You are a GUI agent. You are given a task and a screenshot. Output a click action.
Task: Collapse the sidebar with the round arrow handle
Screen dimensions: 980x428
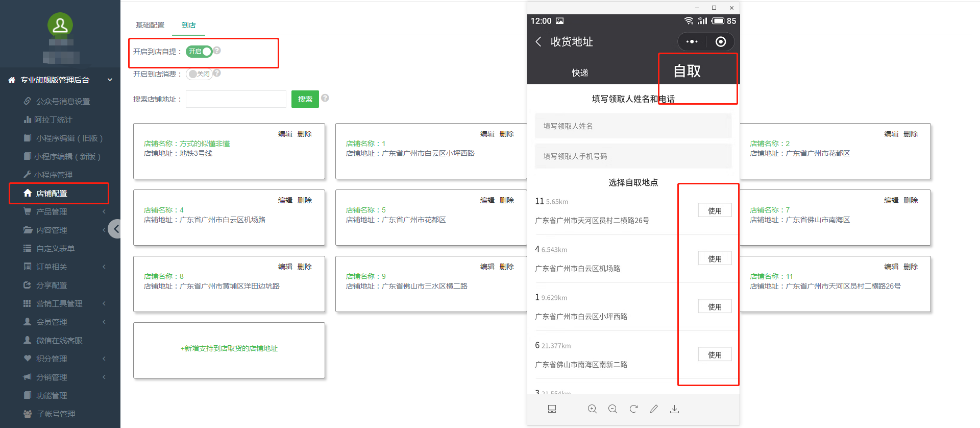click(116, 229)
